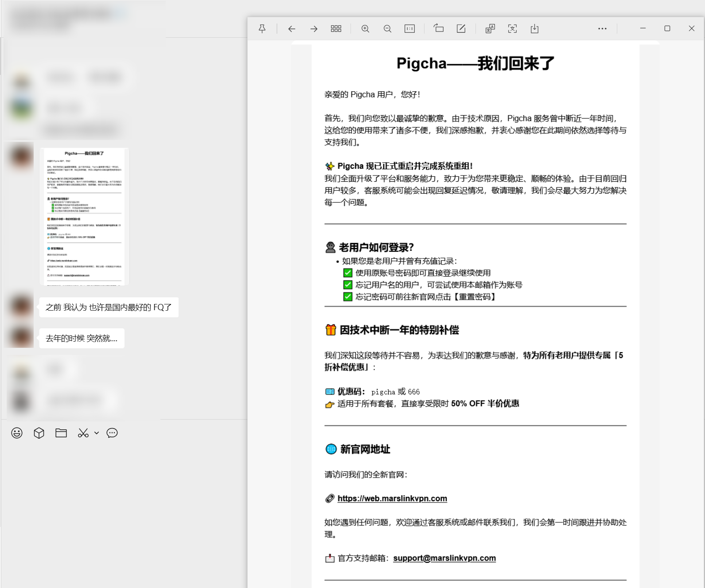The width and height of the screenshot is (705, 588).
Task: Open the chat history bubble icon
Action: 112,433
